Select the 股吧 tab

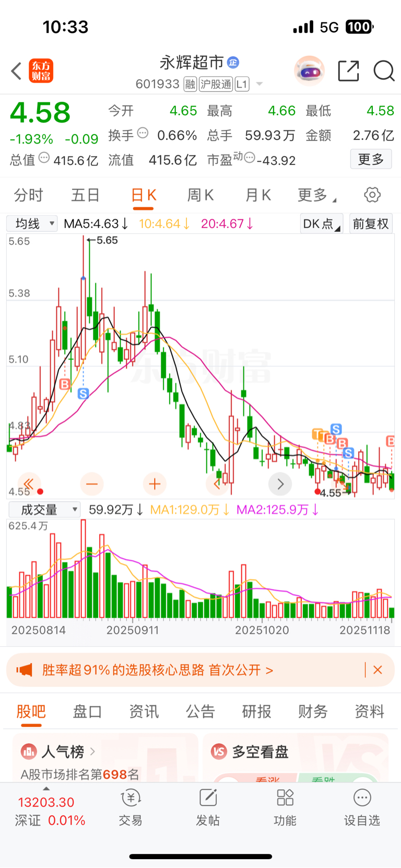coord(31,711)
